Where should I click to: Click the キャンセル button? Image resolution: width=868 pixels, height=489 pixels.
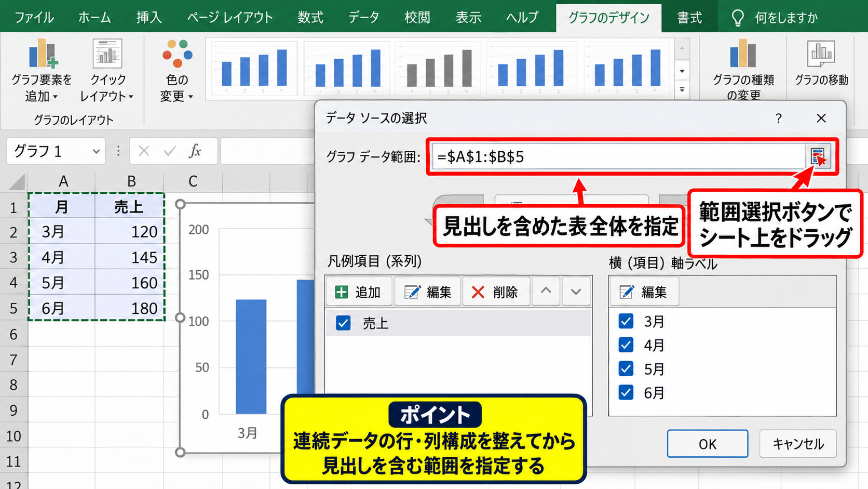click(x=798, y=444)
